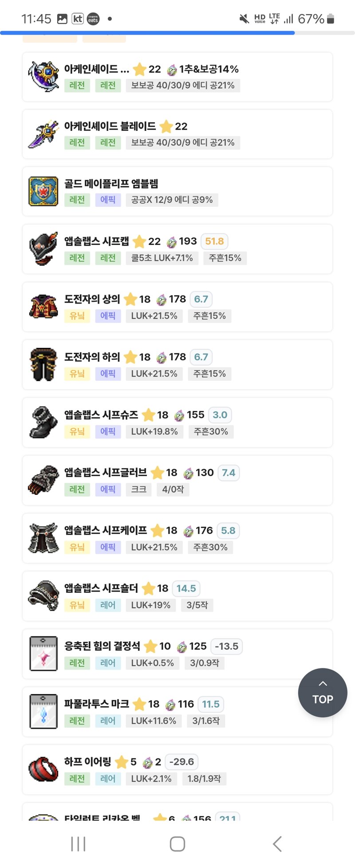This screenshot has height=868, width=355.
Task: Open the 파풀라투스 마크 item card
Action: (x=177, y=712)
